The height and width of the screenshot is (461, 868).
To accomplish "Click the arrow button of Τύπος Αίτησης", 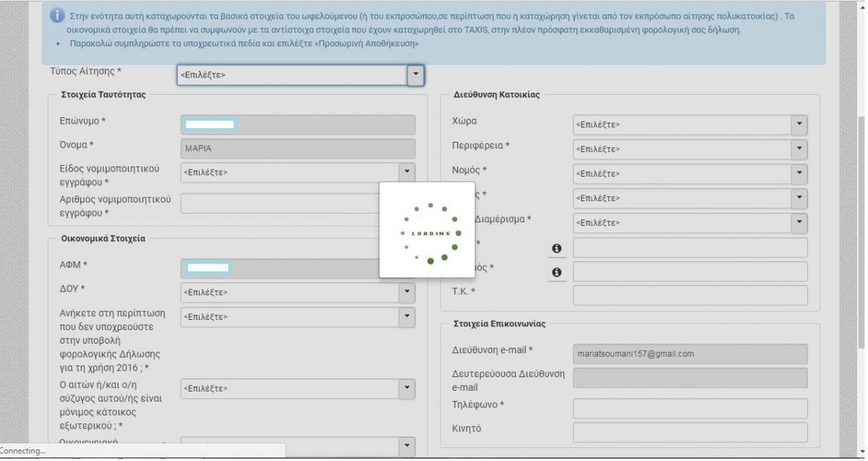I will click(414, 75).
